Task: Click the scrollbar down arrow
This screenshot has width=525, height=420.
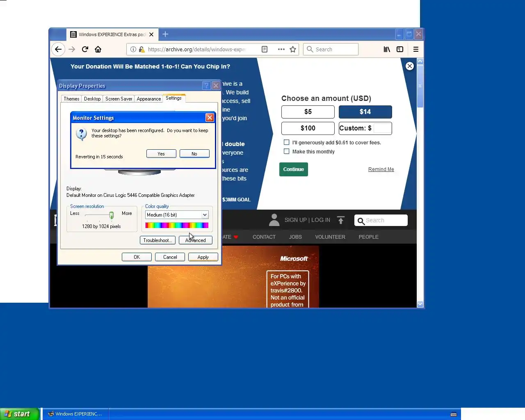Action: pos(420,304)
